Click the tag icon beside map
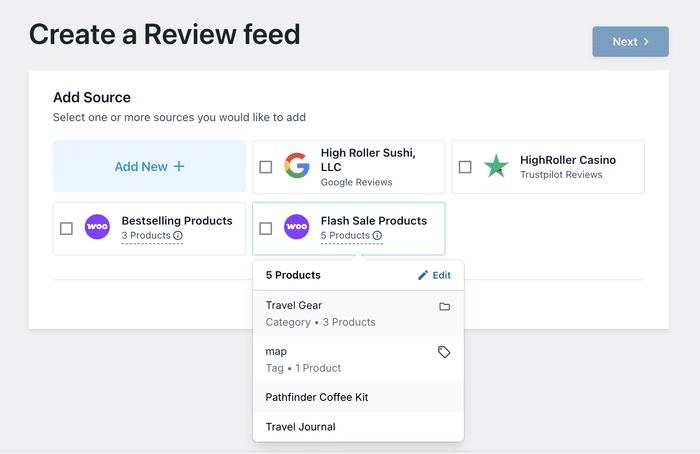The height and width of the screenshot is (454, 700). point(445,352)
